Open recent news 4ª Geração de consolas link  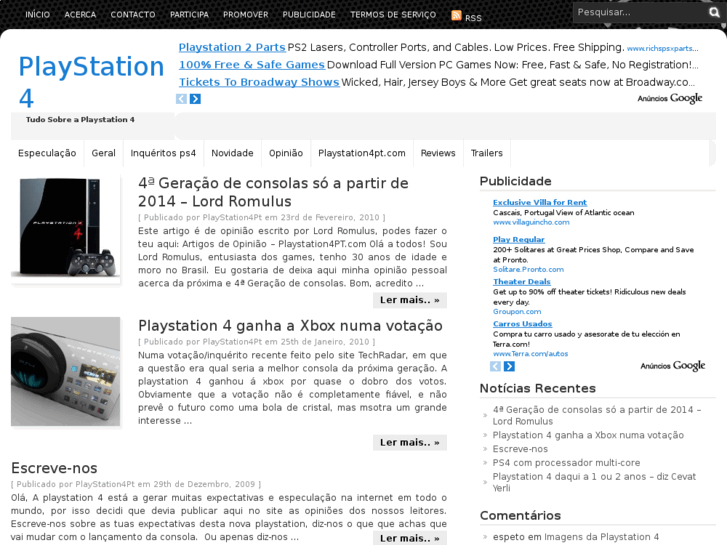(x=597, y=416)
